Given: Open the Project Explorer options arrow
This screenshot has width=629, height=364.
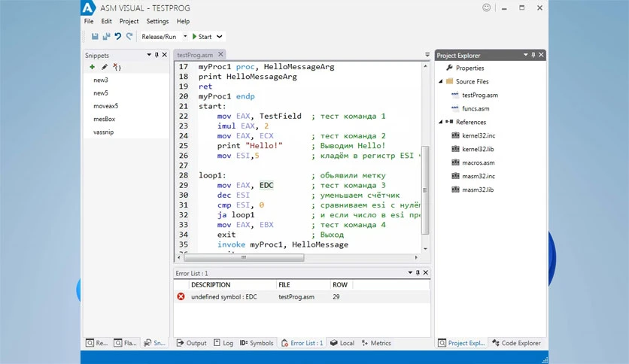Looking at the screenshot, I should click(525, 55).
